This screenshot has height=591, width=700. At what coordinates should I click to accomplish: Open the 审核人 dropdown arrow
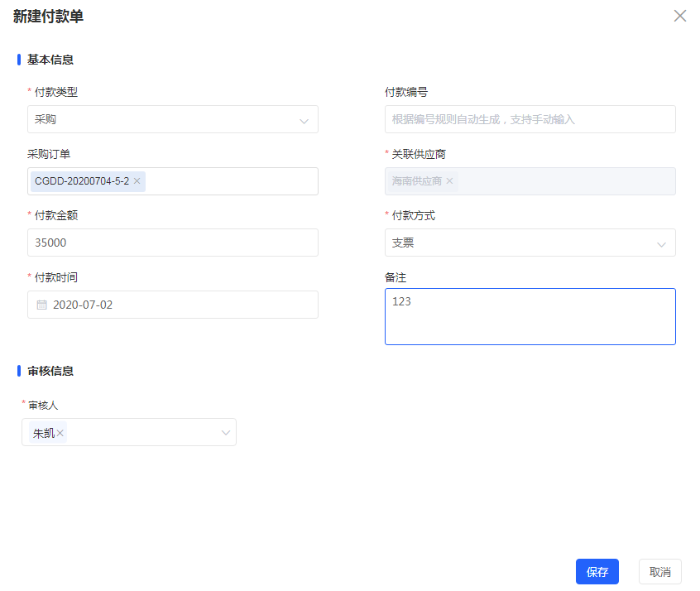coord(226,432)
